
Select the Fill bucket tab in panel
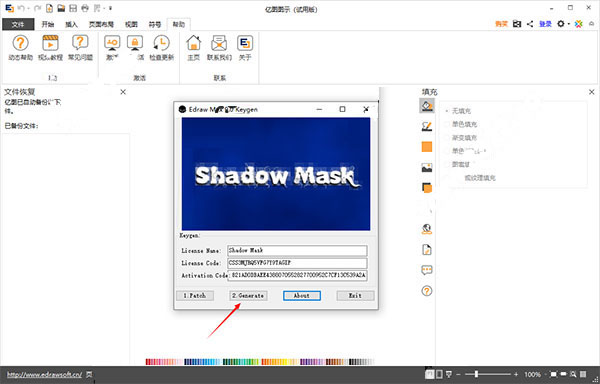coord(427,105)
